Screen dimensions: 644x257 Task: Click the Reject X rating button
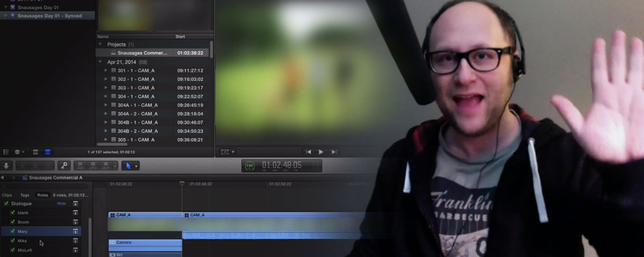click(x=48, y=166)
